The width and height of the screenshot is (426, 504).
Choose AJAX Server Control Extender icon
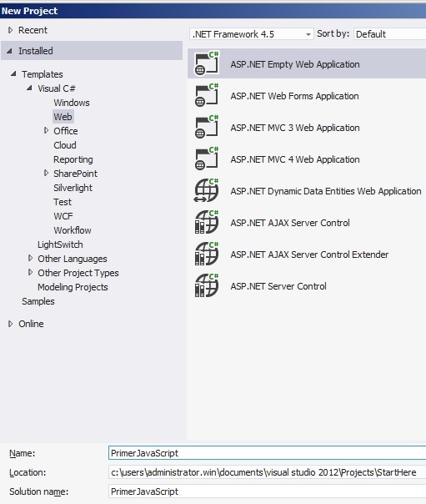(x=207, y=255)
